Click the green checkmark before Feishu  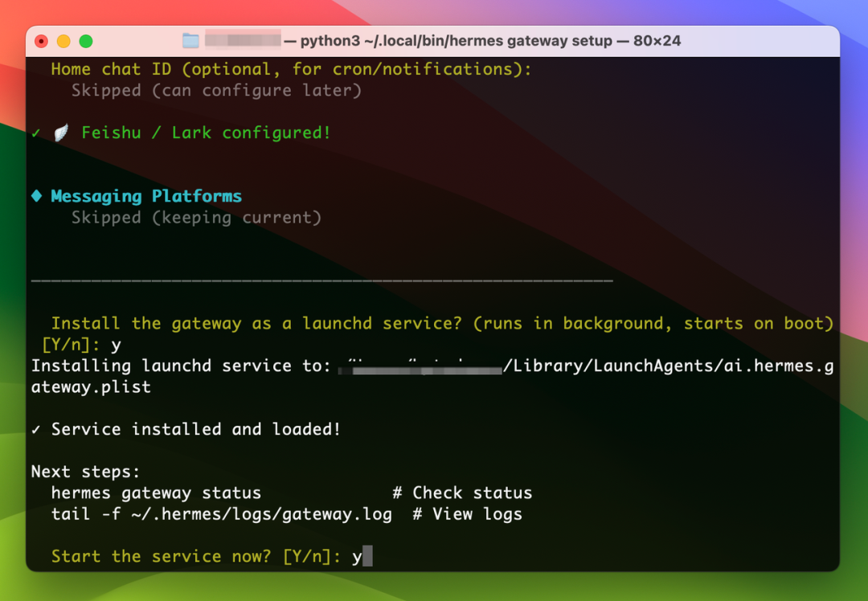(x=36, y=133)
